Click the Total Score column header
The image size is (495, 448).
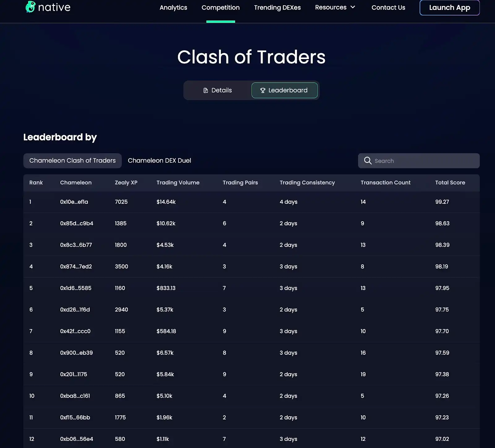click(450, 183)
